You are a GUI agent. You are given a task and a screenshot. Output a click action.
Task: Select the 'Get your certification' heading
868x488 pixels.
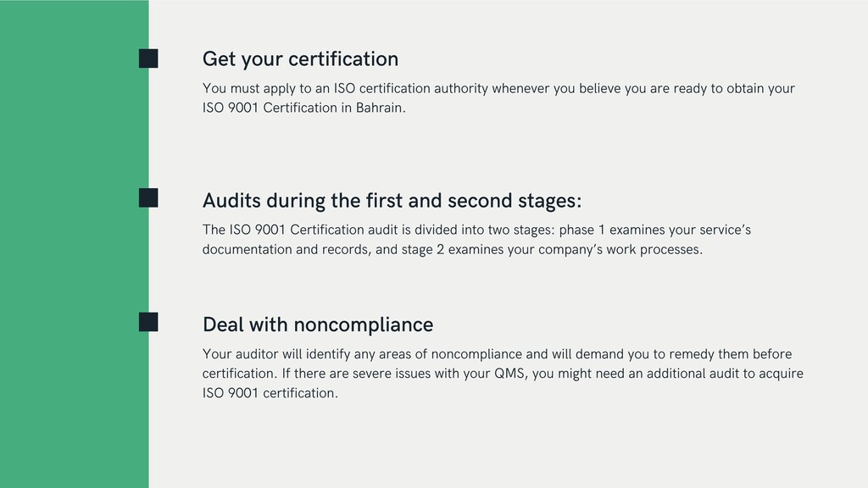click(x=300, y=59)
